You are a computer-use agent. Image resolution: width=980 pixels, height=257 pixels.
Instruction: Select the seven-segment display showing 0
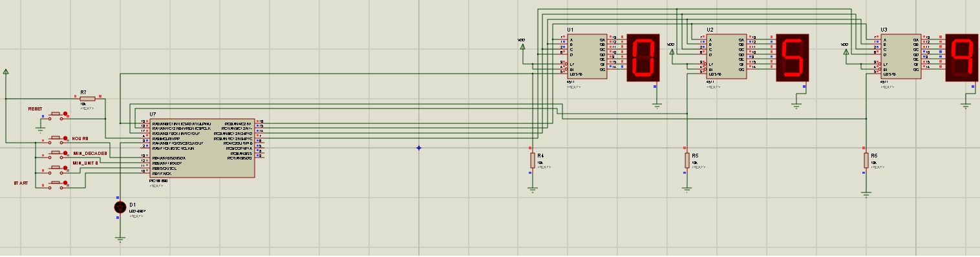[643, 57]
